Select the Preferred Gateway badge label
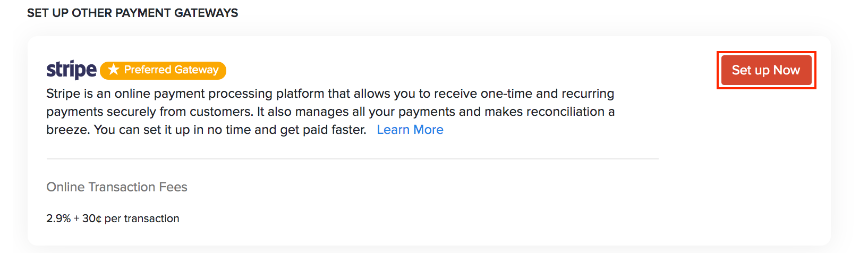Viewport: 868px width, 253px height. (171, 70)
